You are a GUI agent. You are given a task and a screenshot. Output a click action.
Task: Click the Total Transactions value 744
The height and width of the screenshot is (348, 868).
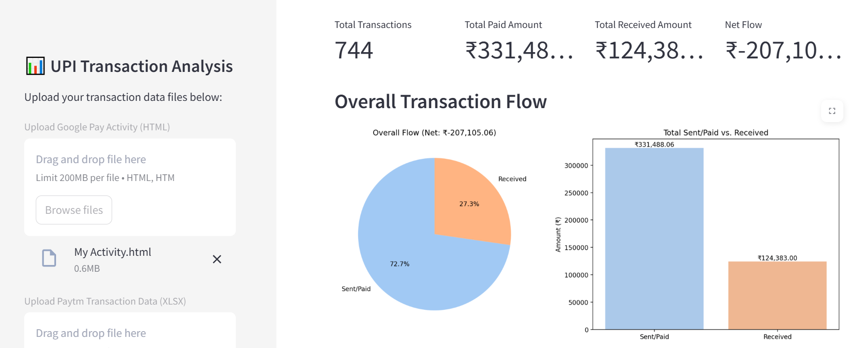[353, 50]
